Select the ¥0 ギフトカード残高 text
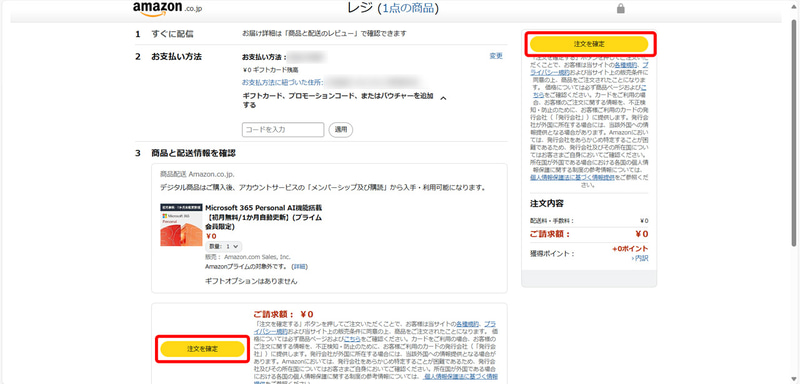 [270, 69]
